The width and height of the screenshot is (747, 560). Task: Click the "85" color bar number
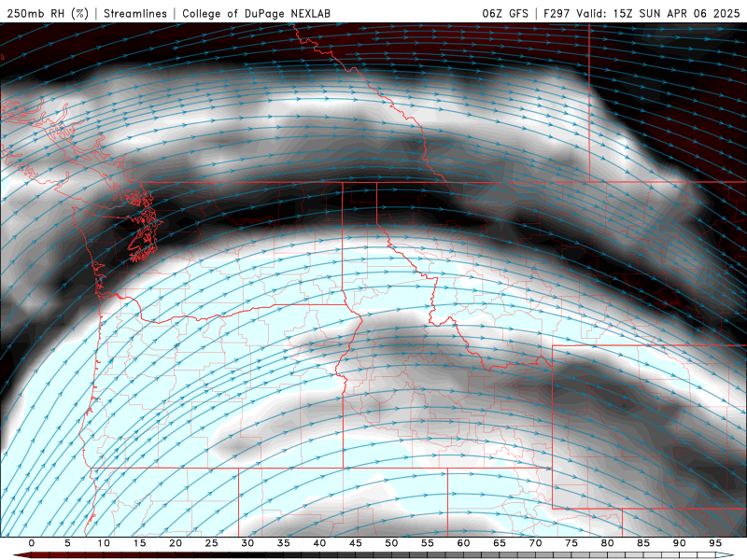pyautogui.click(x=643, y=543)
